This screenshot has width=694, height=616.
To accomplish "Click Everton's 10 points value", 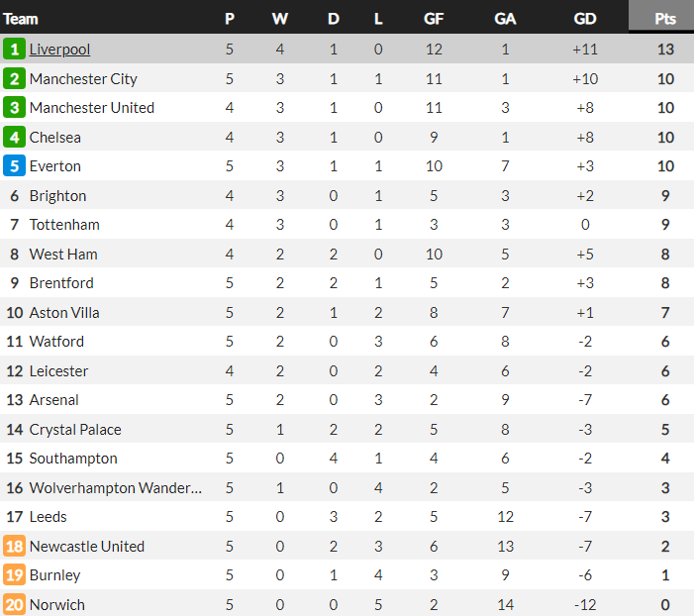I will [x=665, y=166].
